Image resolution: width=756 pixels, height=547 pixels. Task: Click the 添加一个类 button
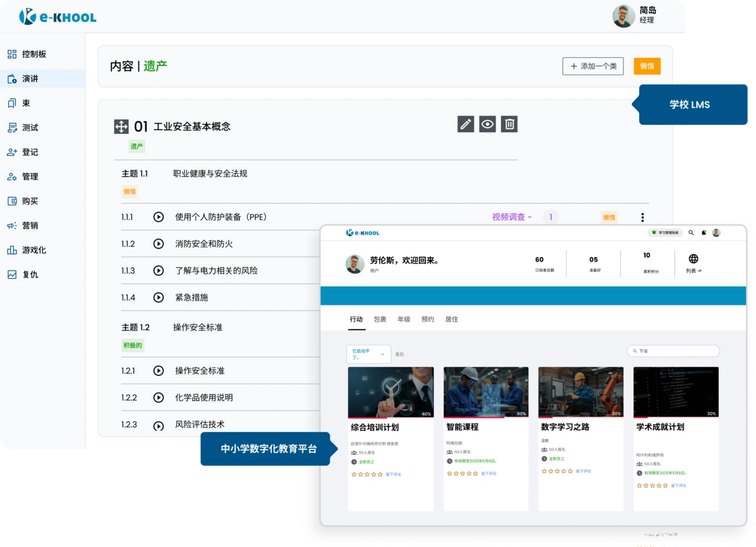pyautogui.click(x=593, y=66)
